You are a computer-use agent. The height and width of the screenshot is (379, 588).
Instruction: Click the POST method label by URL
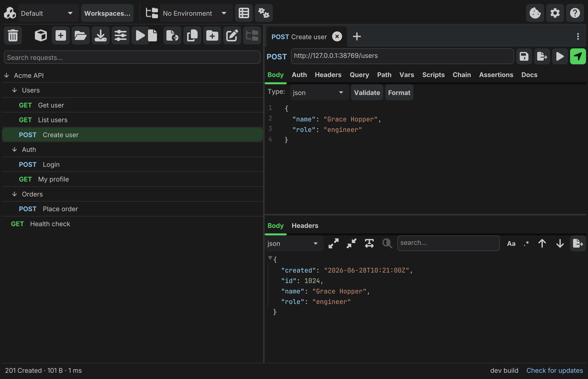tap(277, 57)
